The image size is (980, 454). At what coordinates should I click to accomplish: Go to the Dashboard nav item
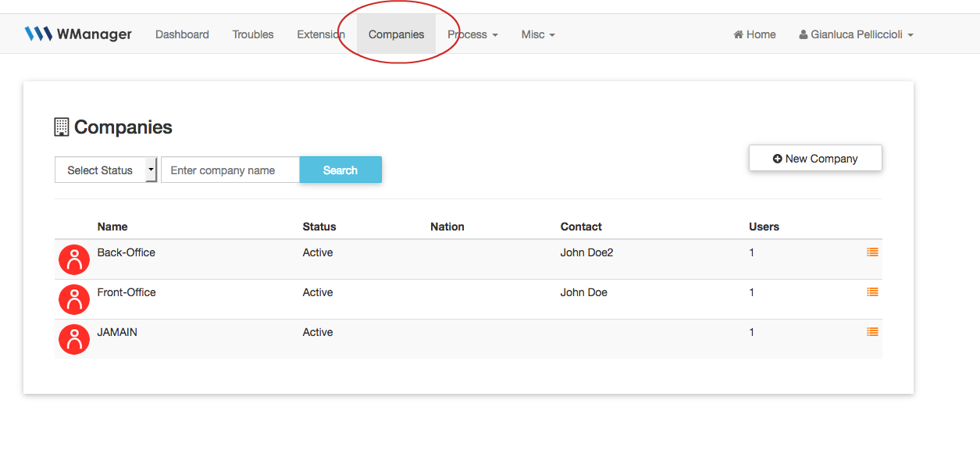point(182,34)
